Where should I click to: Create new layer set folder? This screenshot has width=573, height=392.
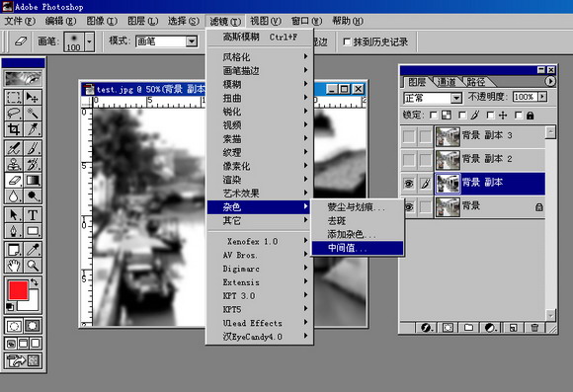tap(468, 328)
